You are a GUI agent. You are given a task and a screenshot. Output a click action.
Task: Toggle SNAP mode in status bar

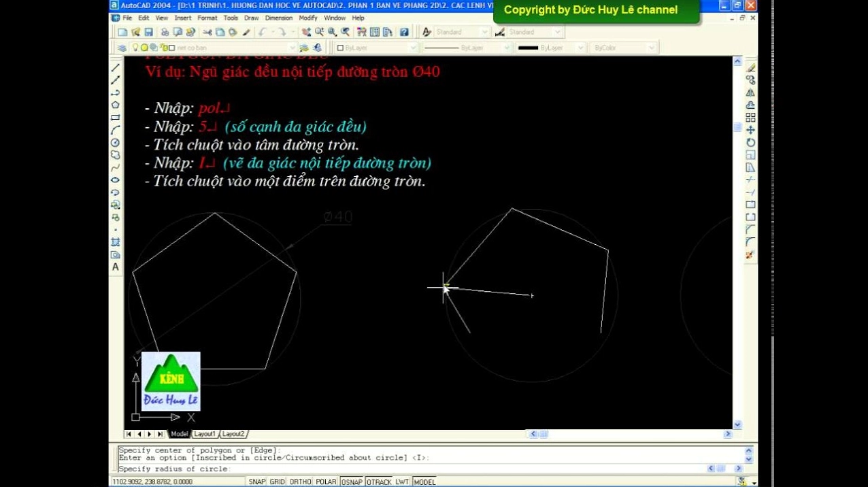[x=256, y=482]
